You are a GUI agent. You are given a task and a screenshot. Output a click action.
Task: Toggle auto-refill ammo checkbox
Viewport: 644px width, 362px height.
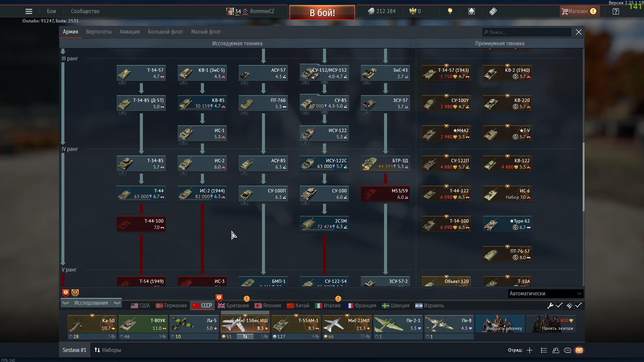(578, 306)
